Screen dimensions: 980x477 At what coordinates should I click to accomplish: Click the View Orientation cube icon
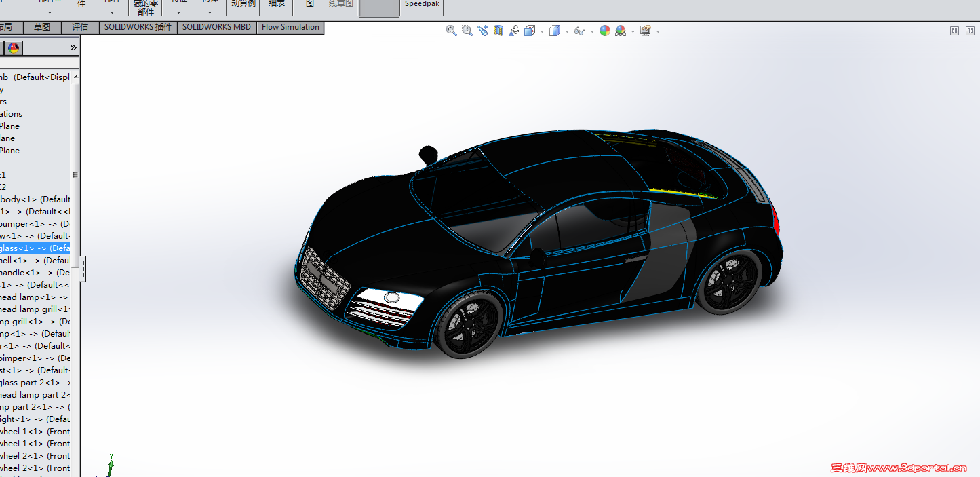pyautogui.click(x=530, y=31)
